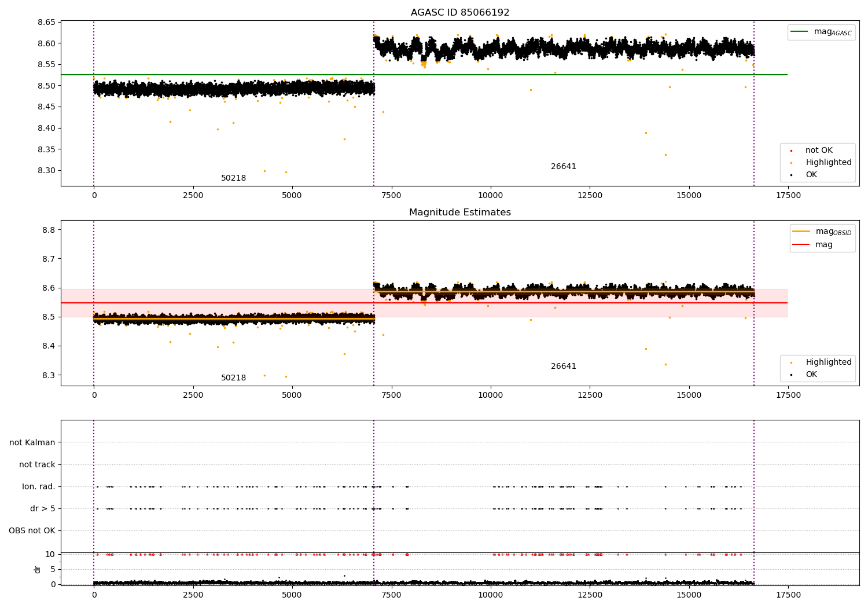Click the 12500 x-tick of the bottom plot
This screenshot has width=868, height=608.
590,595
